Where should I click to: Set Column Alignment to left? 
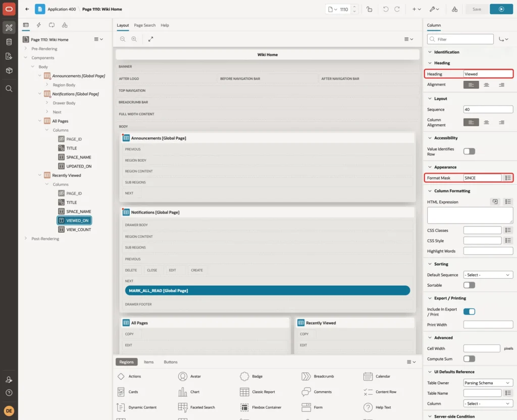coord(471,122)
